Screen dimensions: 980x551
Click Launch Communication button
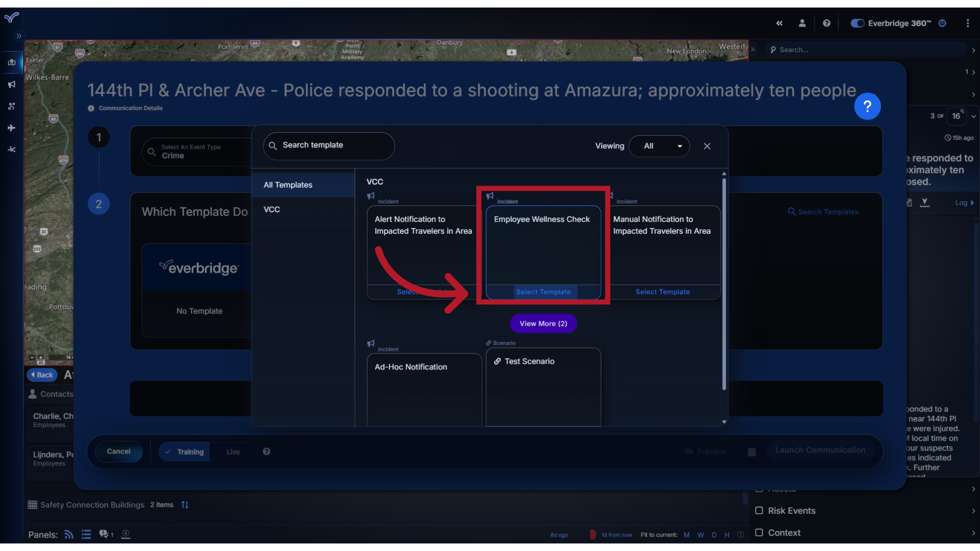820,450
